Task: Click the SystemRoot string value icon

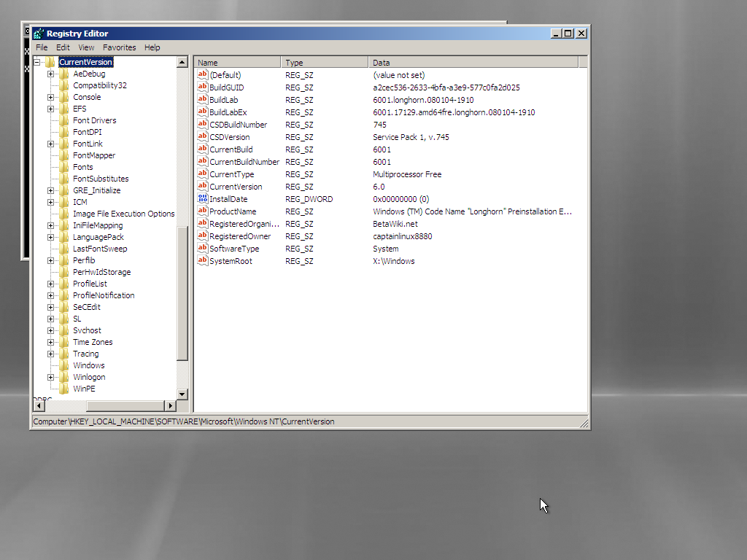Action: click(203, 261)
